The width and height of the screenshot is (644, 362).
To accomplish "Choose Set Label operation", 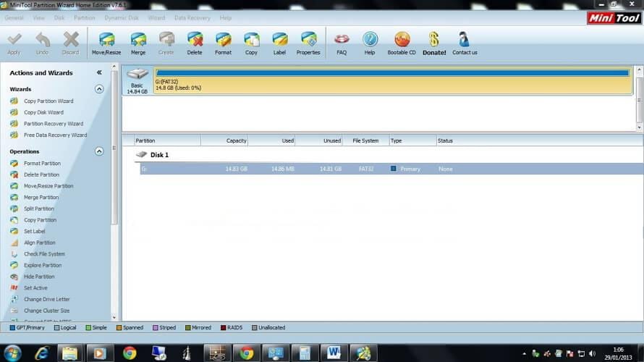I will (x=34, y=232).
